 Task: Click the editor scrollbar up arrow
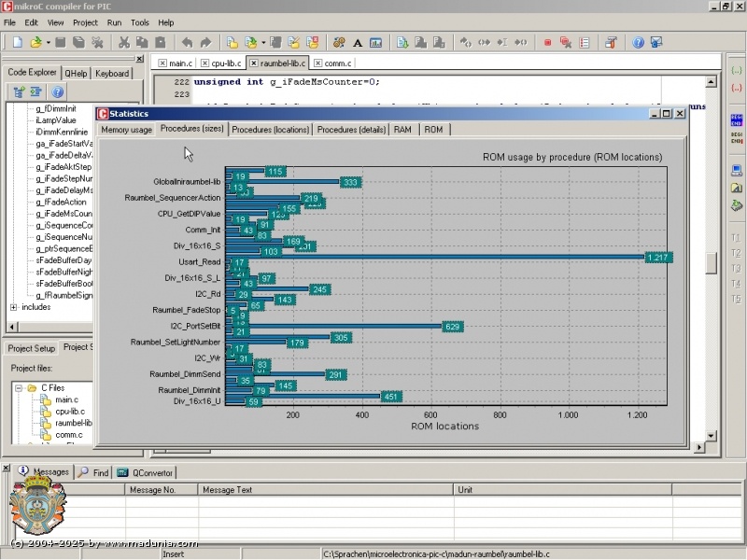coord(711,82)
